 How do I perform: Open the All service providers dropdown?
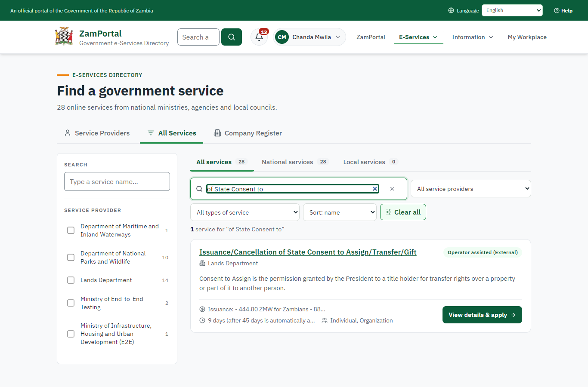pyautogui.click(x=471, y=189)
